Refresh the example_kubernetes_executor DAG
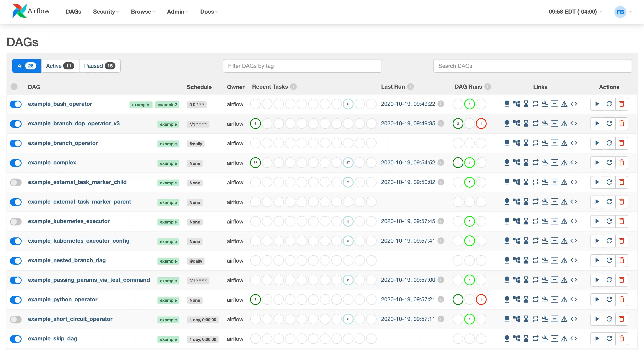Viewport: 644px width, 350px height. point(609,221)
